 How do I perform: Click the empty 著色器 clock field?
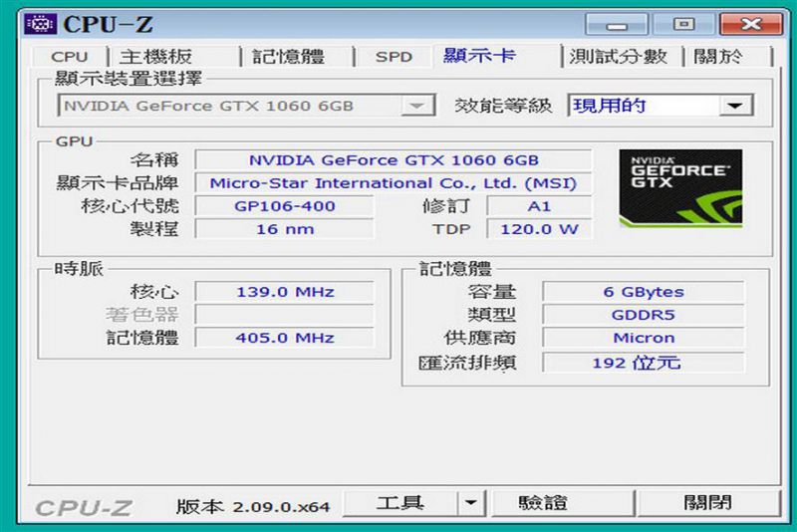[x=285, y=315]
